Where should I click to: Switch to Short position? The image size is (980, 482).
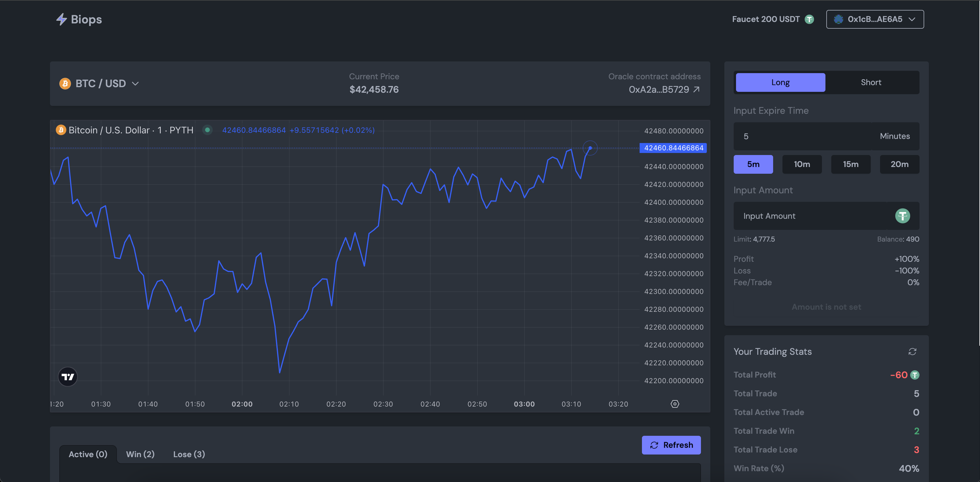click(871, 82)
